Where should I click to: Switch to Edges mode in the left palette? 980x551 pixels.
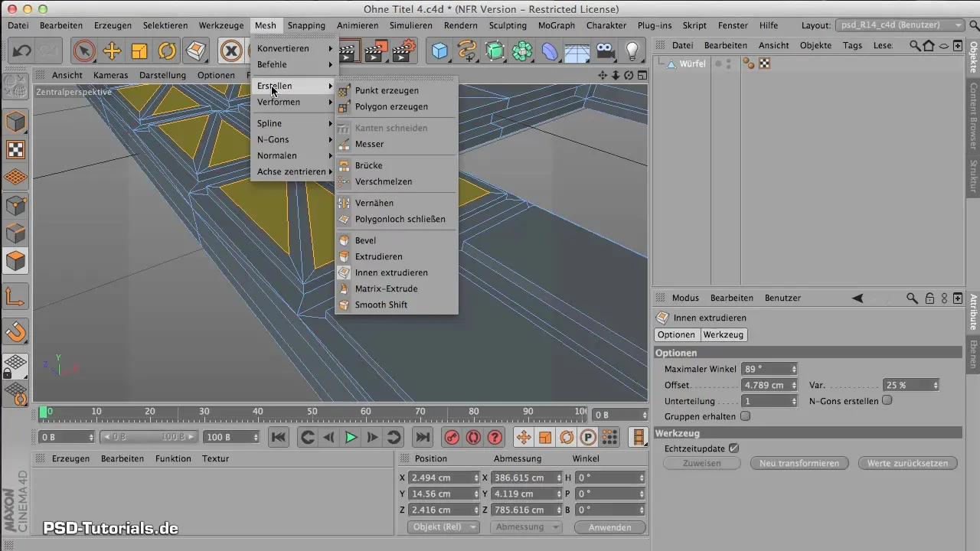(x=16, y=233)
